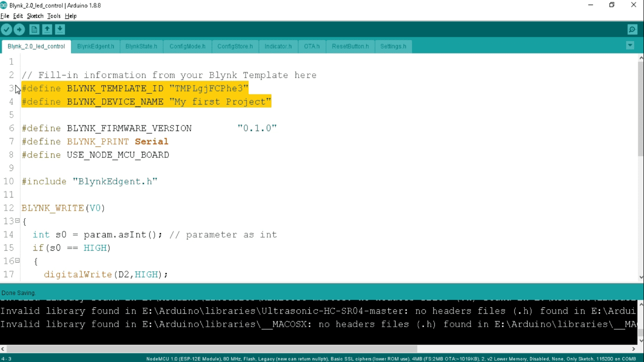Click the Verify sketch checkmark icon
This screenshot has width=644, height=362.
coord(7,30)
